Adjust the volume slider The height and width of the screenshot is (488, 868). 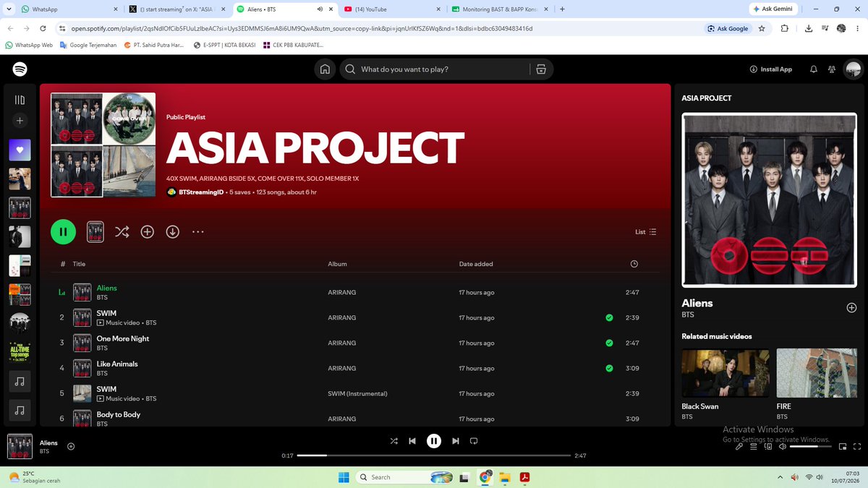point(810,447)
